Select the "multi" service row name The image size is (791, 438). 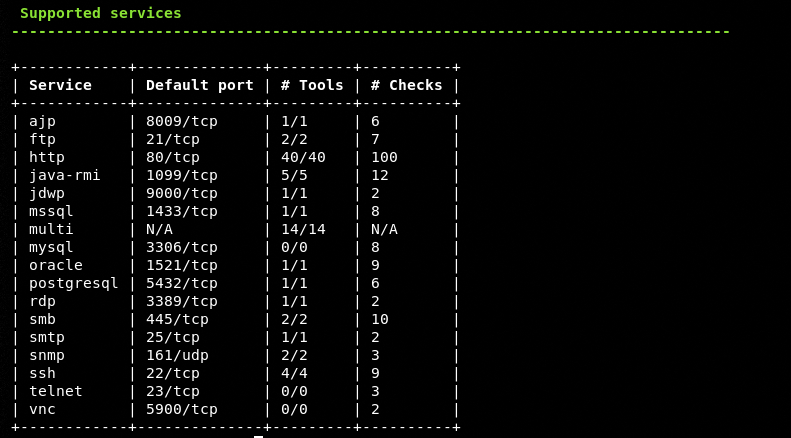[51, 229]
